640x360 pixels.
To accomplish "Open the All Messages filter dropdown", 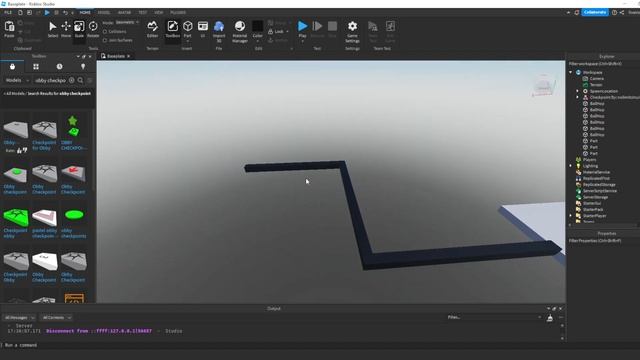I will [19, 318].
